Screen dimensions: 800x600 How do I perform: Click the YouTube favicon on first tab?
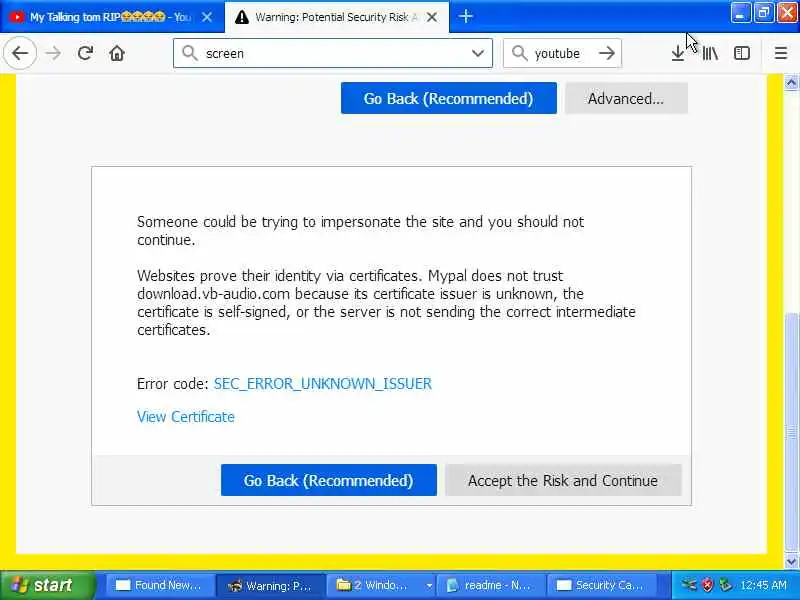16,17
